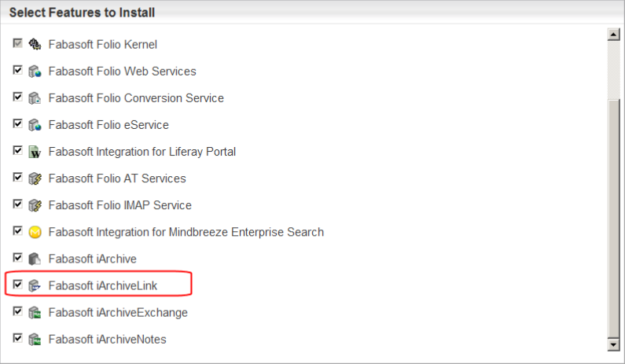Image resolution: width=625 pixels, height=364 pixels.
Task: Select the Fabasoft Folio Conversion Service label
Action: click(x=136, y=97)
